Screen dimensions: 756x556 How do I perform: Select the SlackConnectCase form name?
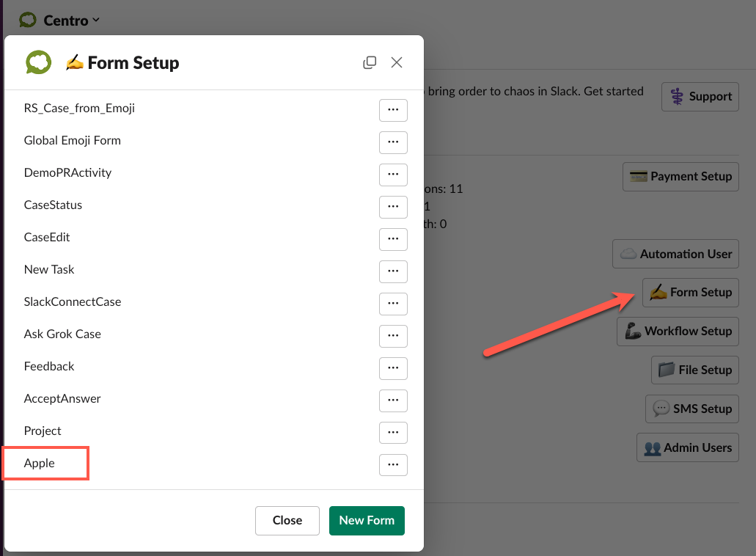[73, 302]
